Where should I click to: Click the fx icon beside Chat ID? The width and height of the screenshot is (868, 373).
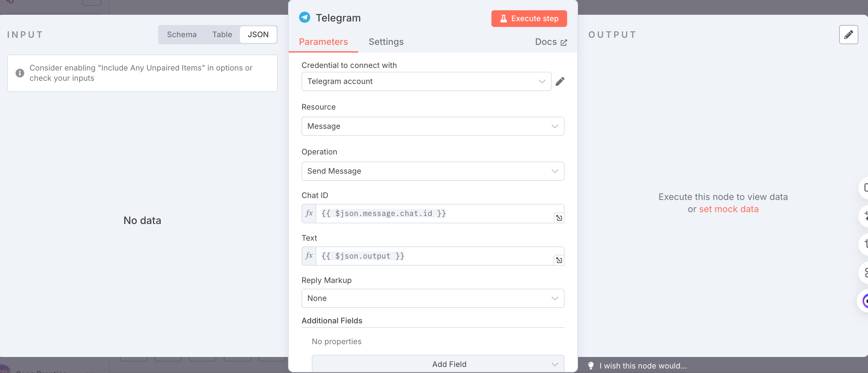tap(309, 213)
